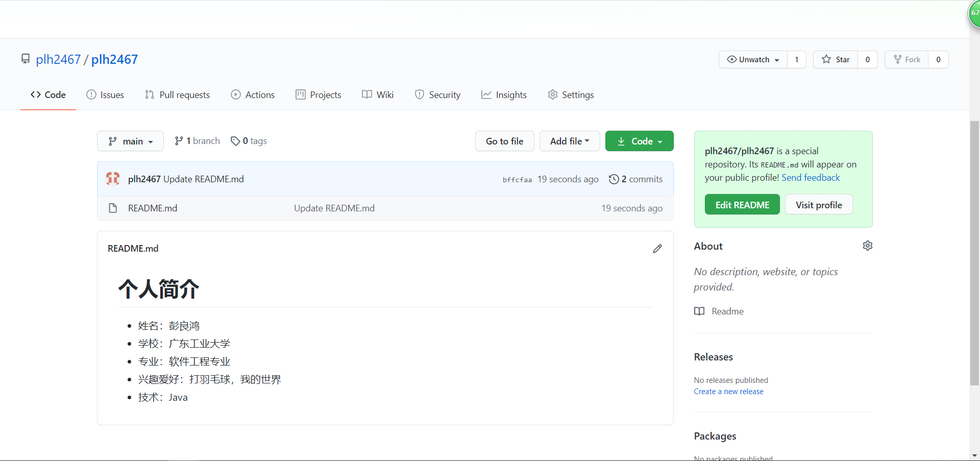Click the repository book icon beside plh2467
Viewport: 980px width, 461px height.
pyautogui.click(x=26, y=59)
